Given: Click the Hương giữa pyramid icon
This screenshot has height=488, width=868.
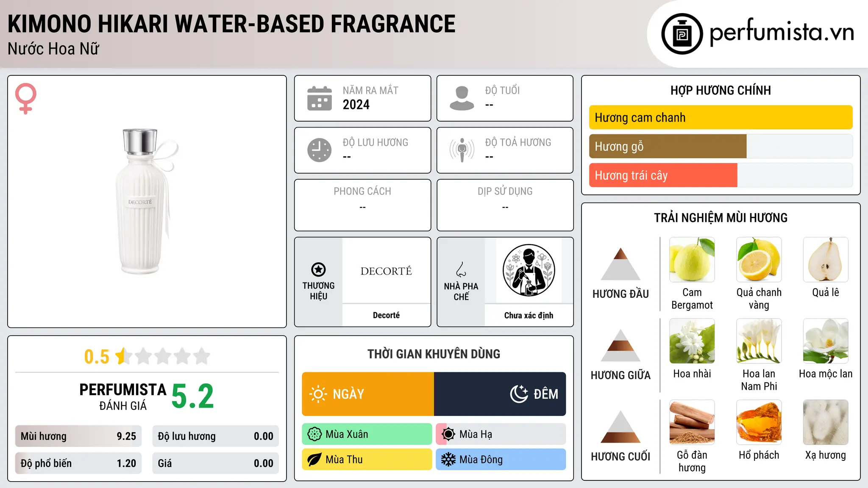Looking at the screenshot, I should (620, 346).
